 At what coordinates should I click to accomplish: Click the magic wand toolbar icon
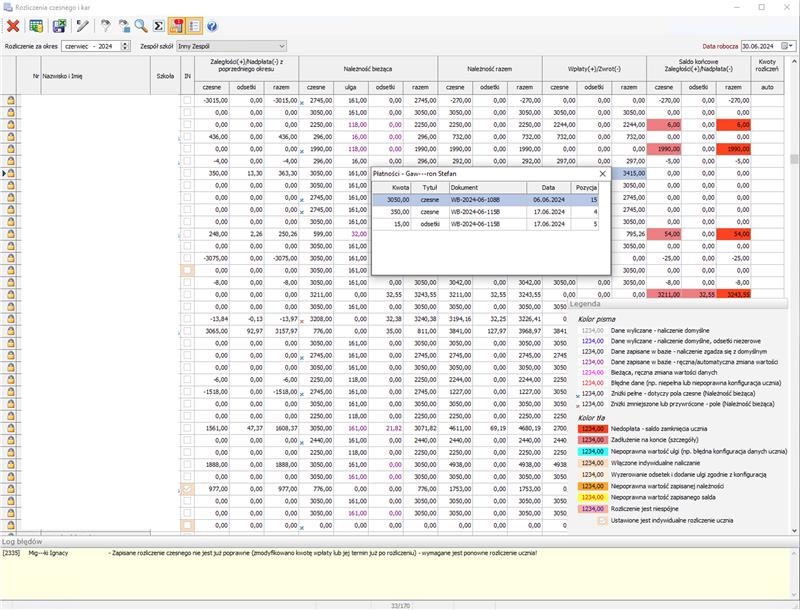pyautogui.click(x=83, y=25)
